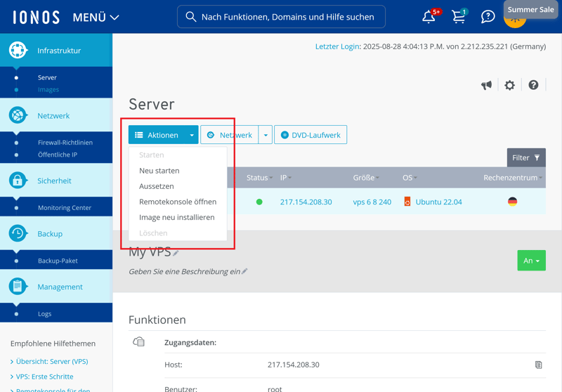
Task: Open the Filter button
Action: click(526, 158)
